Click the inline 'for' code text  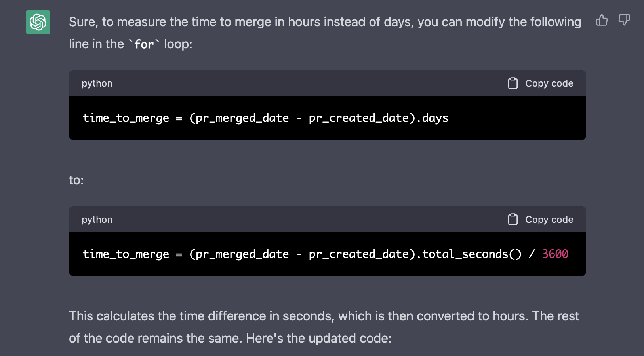click(144, 44)
